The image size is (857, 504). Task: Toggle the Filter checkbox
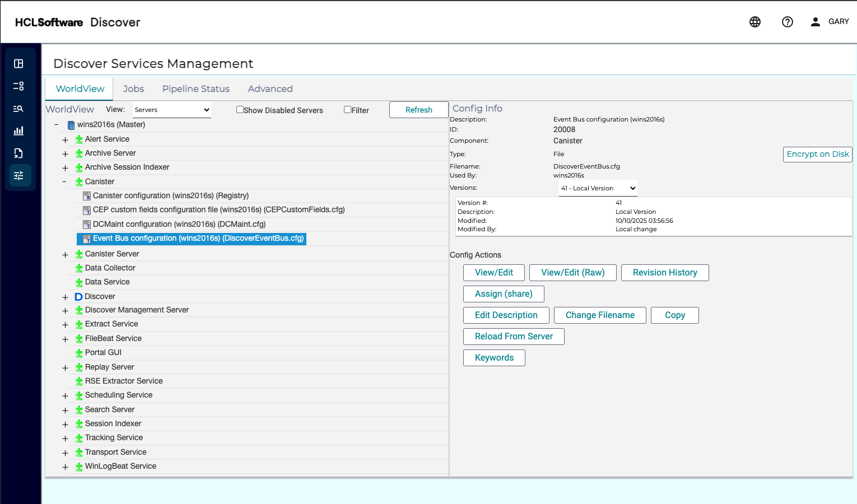[x=347, y=110]
